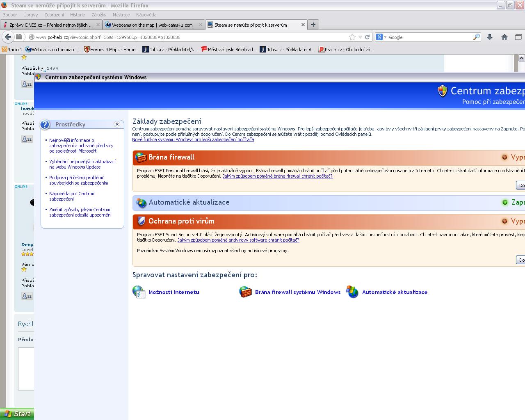Open the Historie menu
Image resolution: width=525 pixels, height=420 pixels.
coord(78,15)
